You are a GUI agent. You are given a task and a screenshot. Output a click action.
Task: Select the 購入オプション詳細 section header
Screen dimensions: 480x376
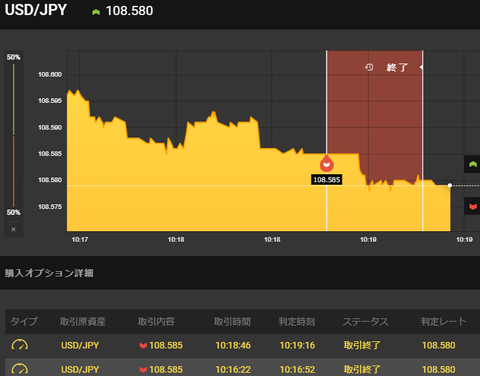pos(49,273)
